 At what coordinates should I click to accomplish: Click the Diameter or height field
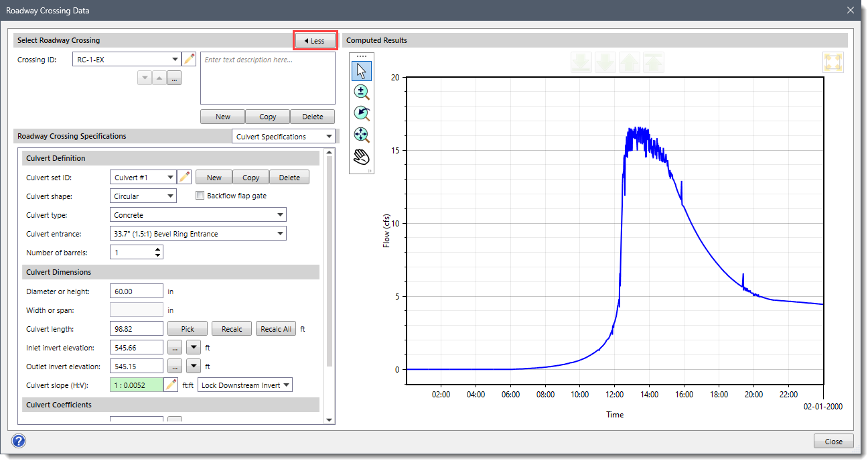click(x=137, y=291)
